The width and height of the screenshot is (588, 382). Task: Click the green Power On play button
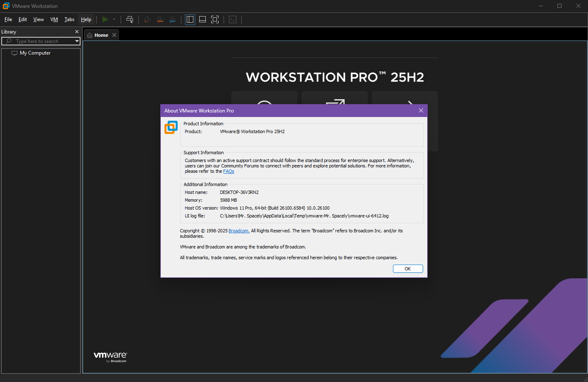(x=105, y=19)
